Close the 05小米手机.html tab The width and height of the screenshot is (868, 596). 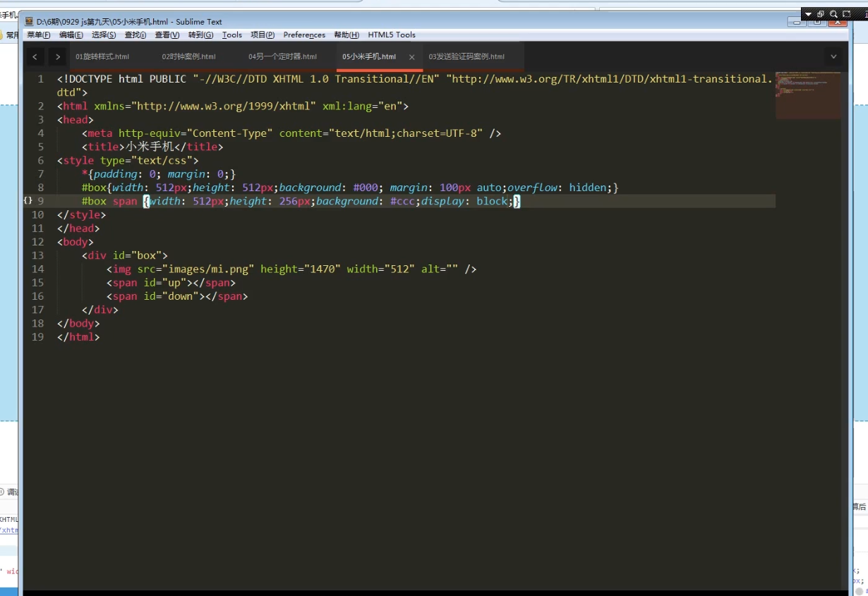[412, 57]
